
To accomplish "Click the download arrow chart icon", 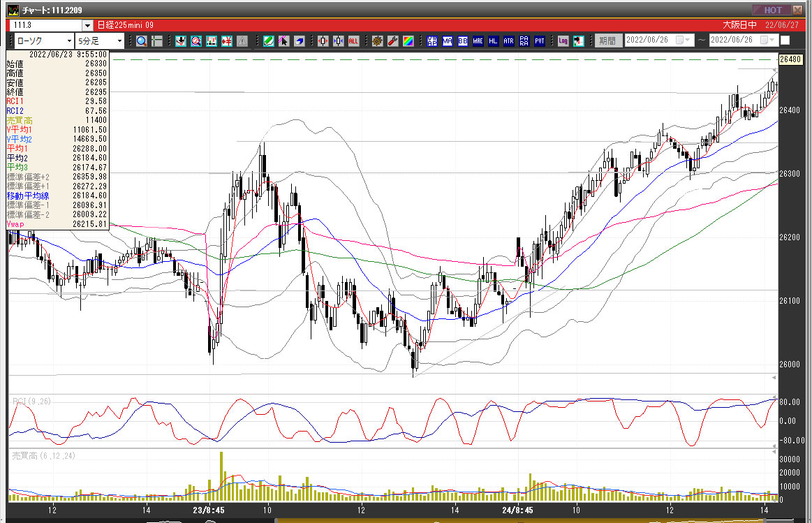I will [181, 41].
